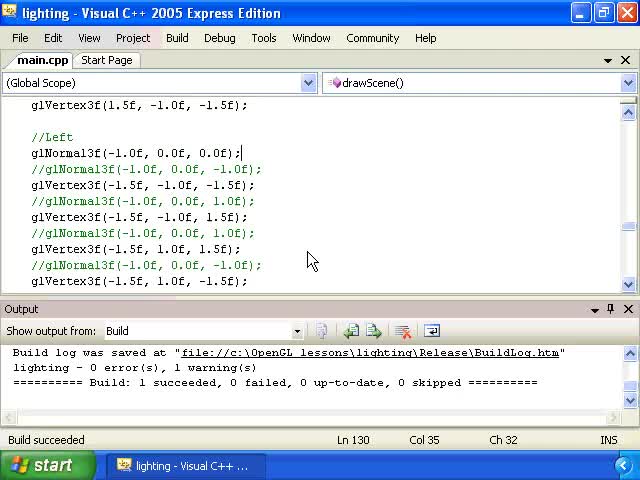This screenshot has height=480, width=640.
Task: Open the Project menu
Action: tap(133, 38)
